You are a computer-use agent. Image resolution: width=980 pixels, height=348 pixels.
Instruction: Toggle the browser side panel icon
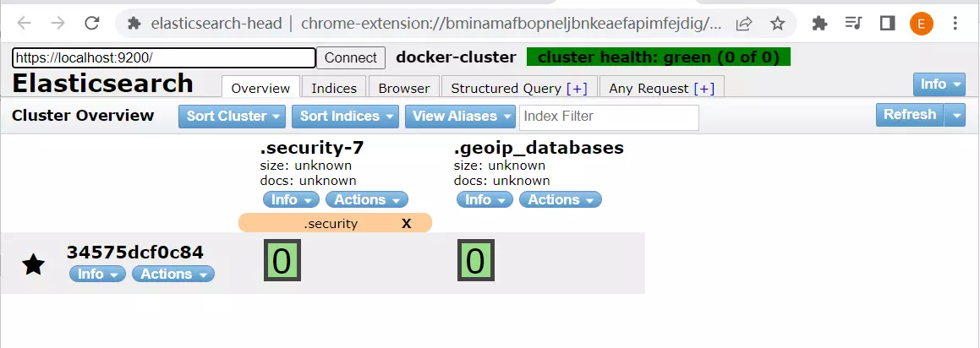point(887,24)
